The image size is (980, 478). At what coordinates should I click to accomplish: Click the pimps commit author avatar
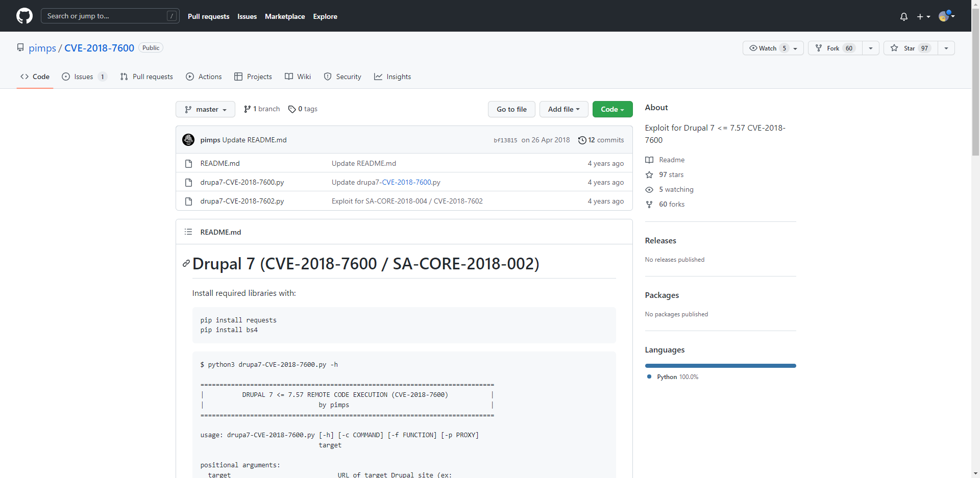point(188,140)
